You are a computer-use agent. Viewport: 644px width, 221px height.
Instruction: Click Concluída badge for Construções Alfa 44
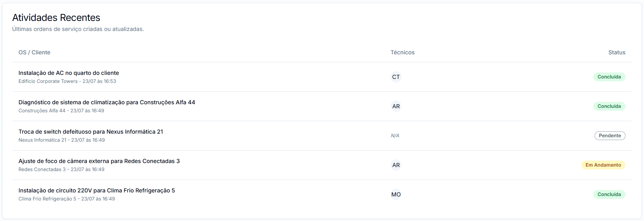tap(609, 106)
